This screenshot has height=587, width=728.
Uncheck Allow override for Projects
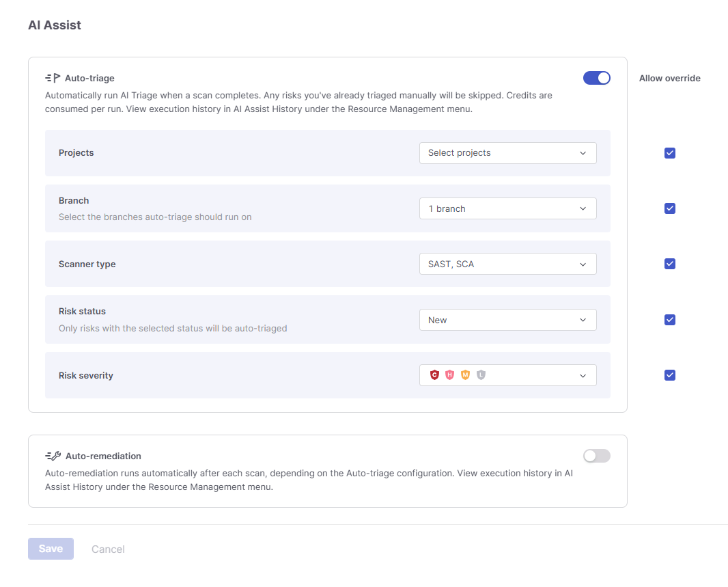pos(669,153)
